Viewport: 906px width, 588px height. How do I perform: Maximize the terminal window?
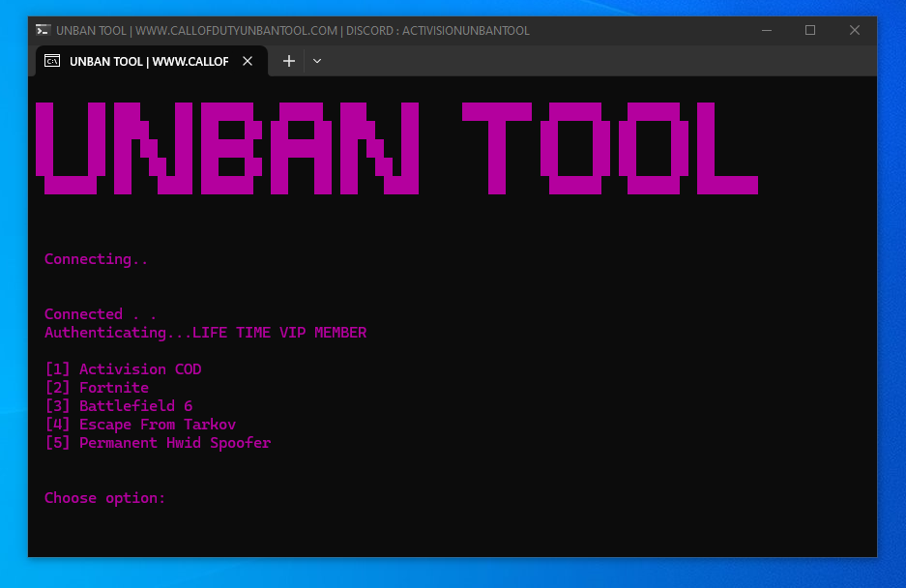(x=810, y=30)
